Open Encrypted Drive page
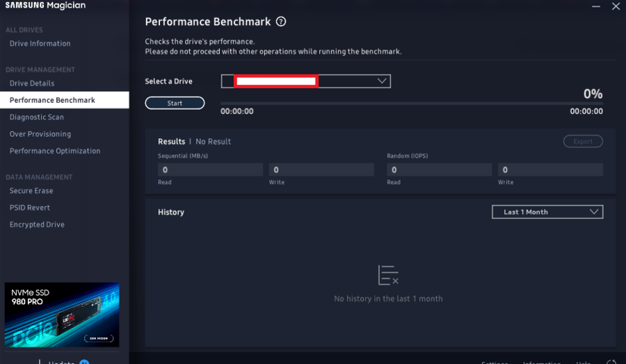The height and width of the screenshot is (364, 626). click(37, 225)
